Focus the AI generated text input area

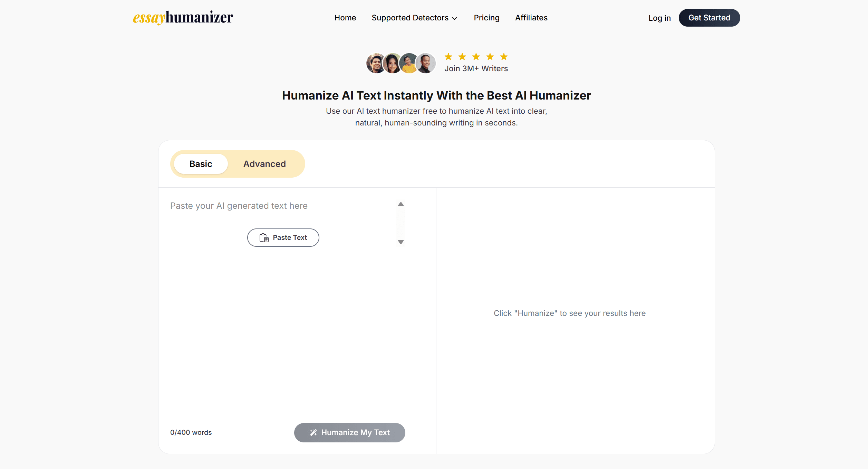pyautogui.click(x=283, y=311)
